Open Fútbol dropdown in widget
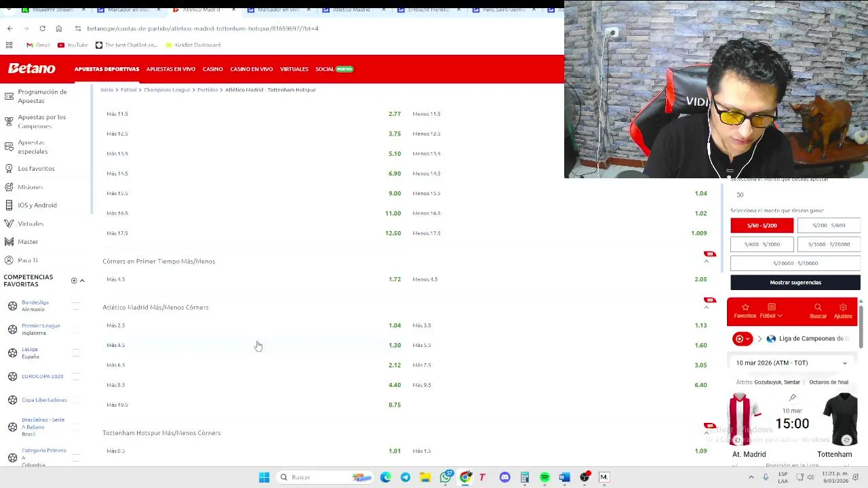 (x=771, y=311)
